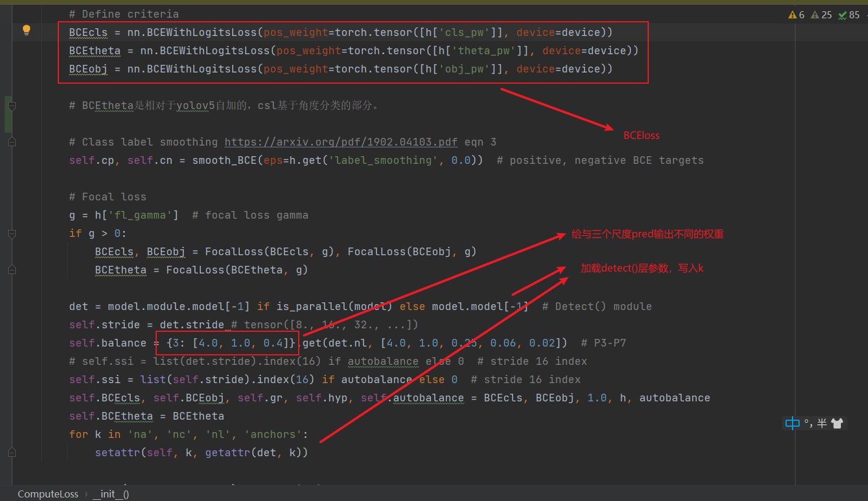Click the is_parallel function call
The width and height of the screenshot is (868, 501).
309,306
